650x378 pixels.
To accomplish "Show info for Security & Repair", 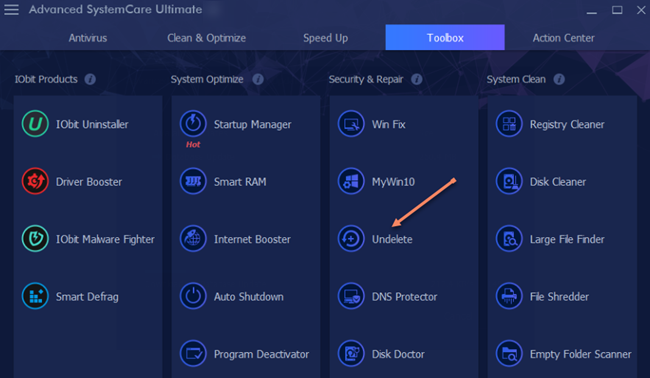I will tap(417, 79).
